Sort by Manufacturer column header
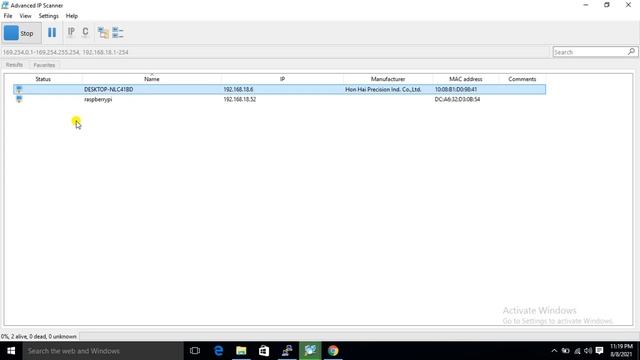Viewport: 640px width, 360px height. (x=388, y=79)
